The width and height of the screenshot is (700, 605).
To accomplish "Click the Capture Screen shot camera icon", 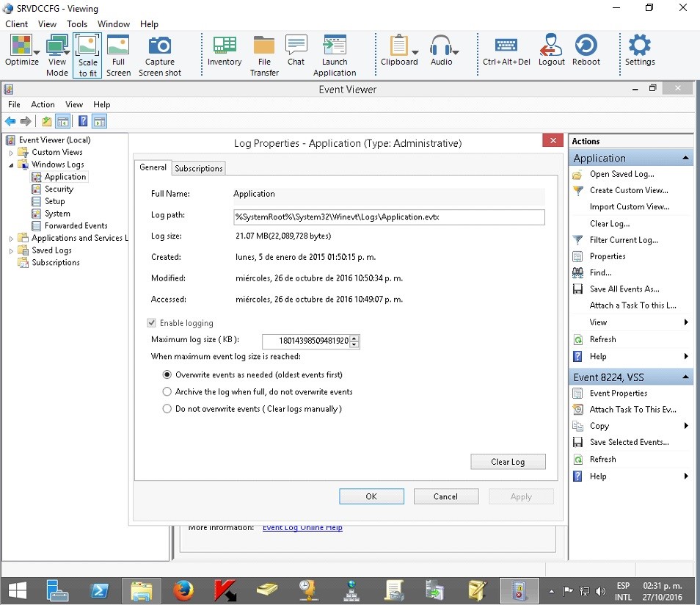I will point(159,47).
